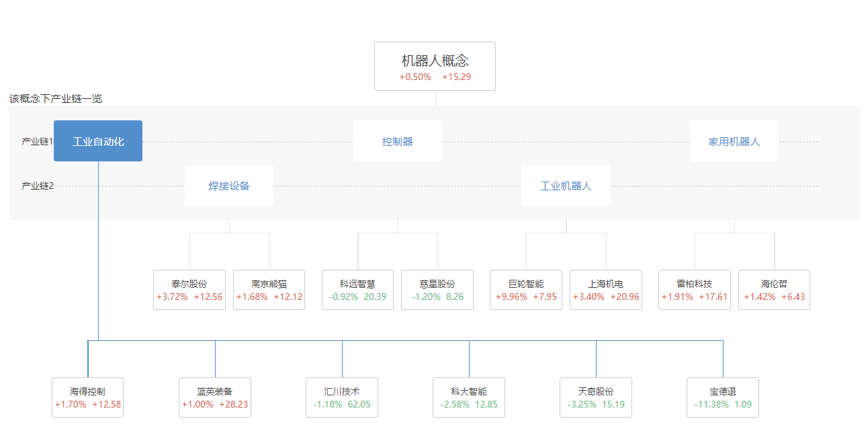Open the 慈星股份 stock card
Image resolution: width=868 pixels, height=425 pixels.
click(437, 290)
